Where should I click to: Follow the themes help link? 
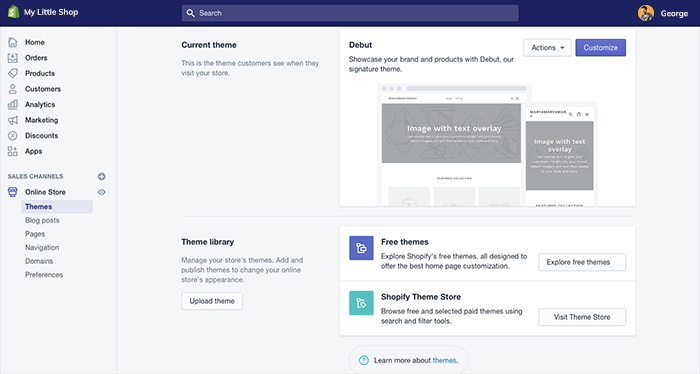coord(444,360)
